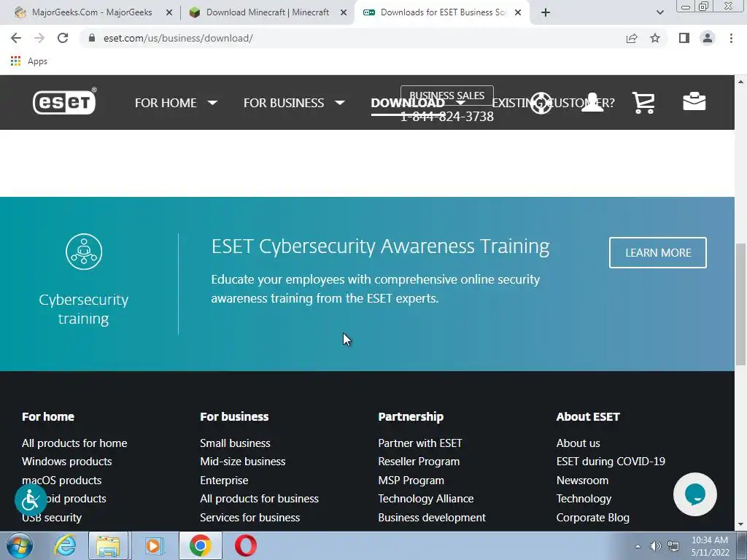Open Mid-size business link
747x560 pixels.
pyautogui.click(x=242, y=462)
